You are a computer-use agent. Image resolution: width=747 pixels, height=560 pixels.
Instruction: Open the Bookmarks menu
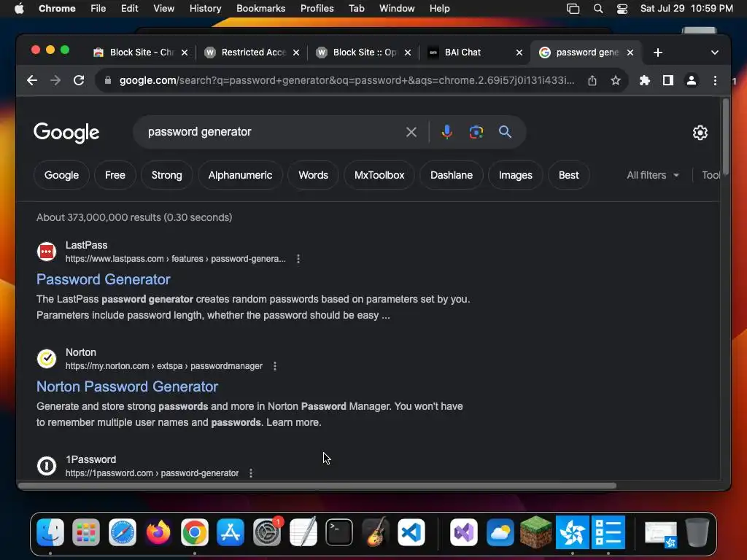pyautogui.click(x=260, y=9)
